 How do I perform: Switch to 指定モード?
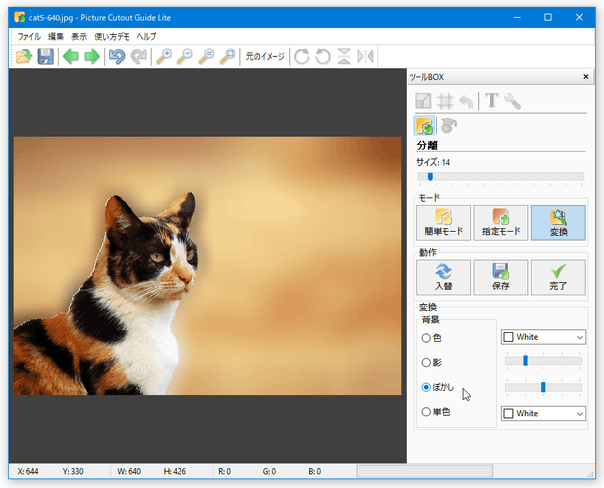501,223
